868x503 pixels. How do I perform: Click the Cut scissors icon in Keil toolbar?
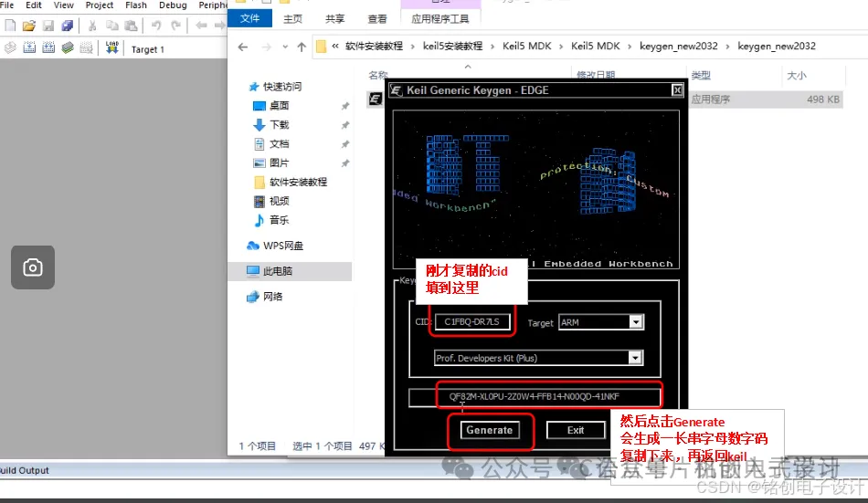(x=92, y=26)
